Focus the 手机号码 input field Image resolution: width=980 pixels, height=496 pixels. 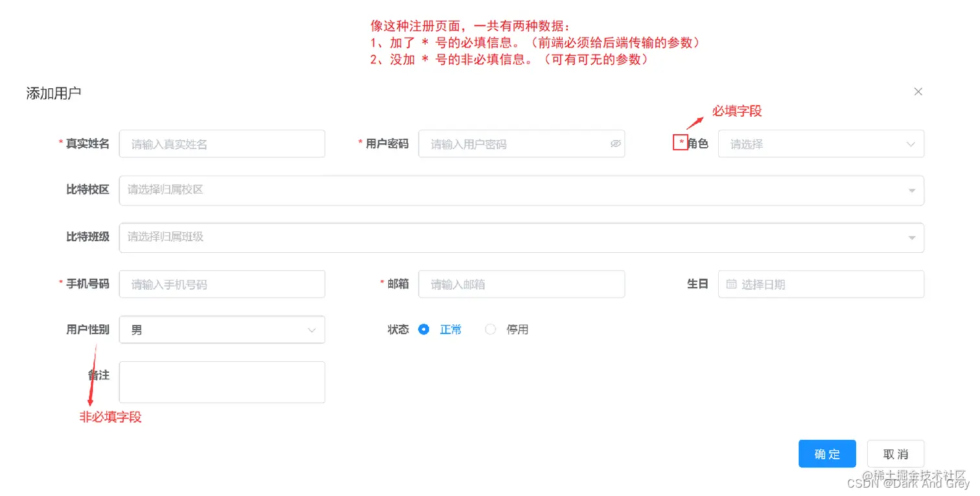pos(222,284)
